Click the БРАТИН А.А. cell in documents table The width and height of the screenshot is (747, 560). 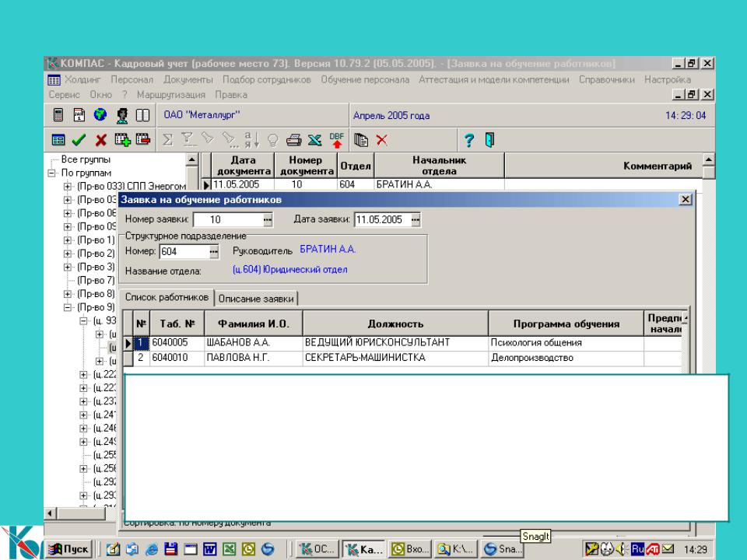(x=439, y=184)
